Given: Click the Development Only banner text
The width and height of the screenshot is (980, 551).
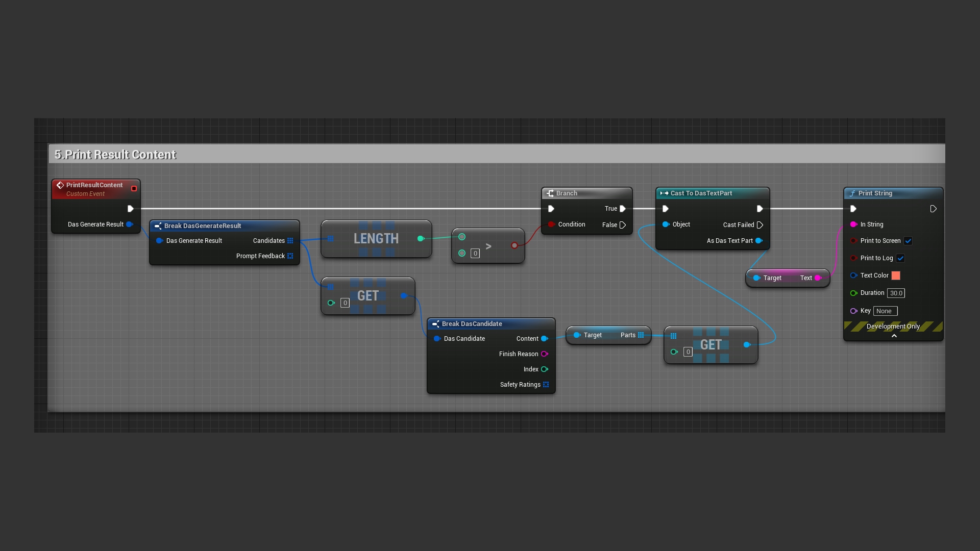Looking at the screenshot, I should pos(893,327).
